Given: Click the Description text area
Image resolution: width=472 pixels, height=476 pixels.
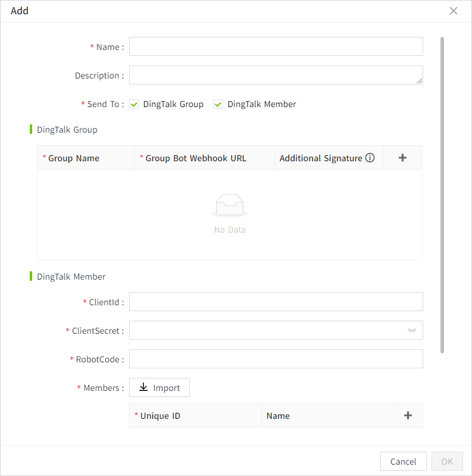Looking at the screenshot, I should [x=276, y=75].
